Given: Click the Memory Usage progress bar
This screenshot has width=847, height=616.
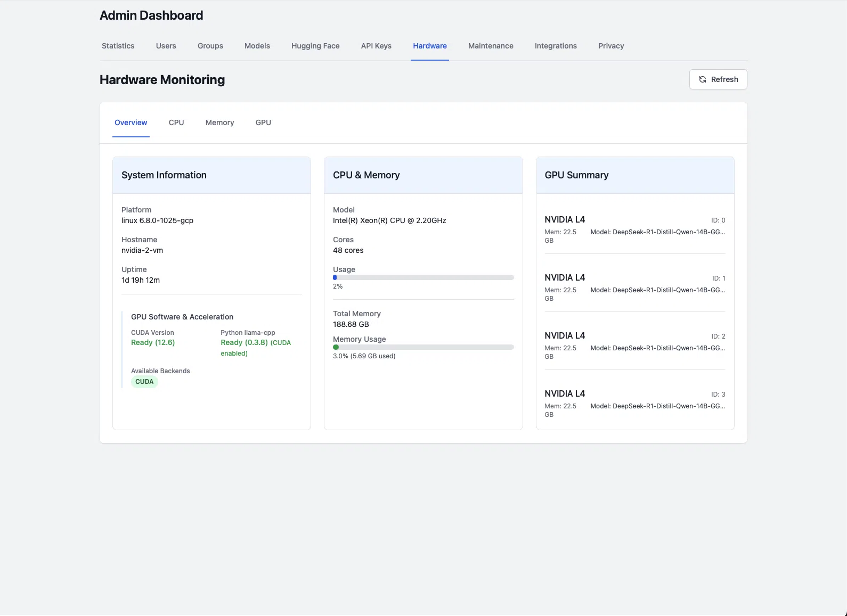Looking at the screenshot, I should pyautogui.click(x=423, y=347).
